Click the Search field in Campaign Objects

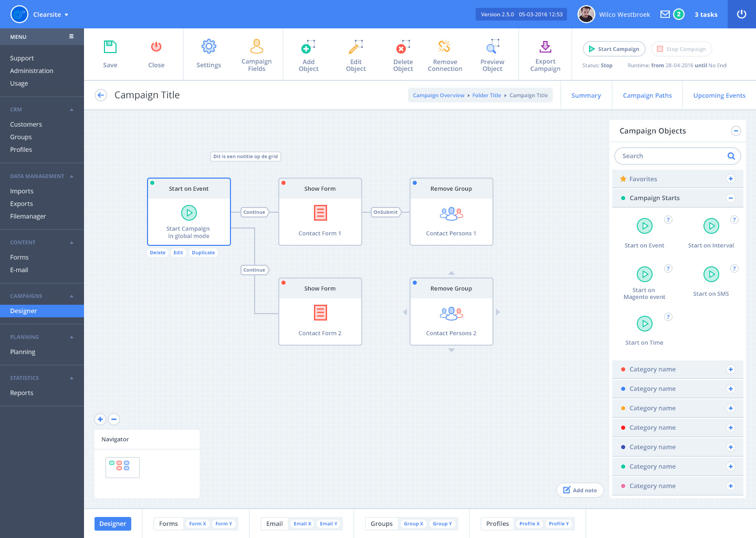click(x=677, y=156)
